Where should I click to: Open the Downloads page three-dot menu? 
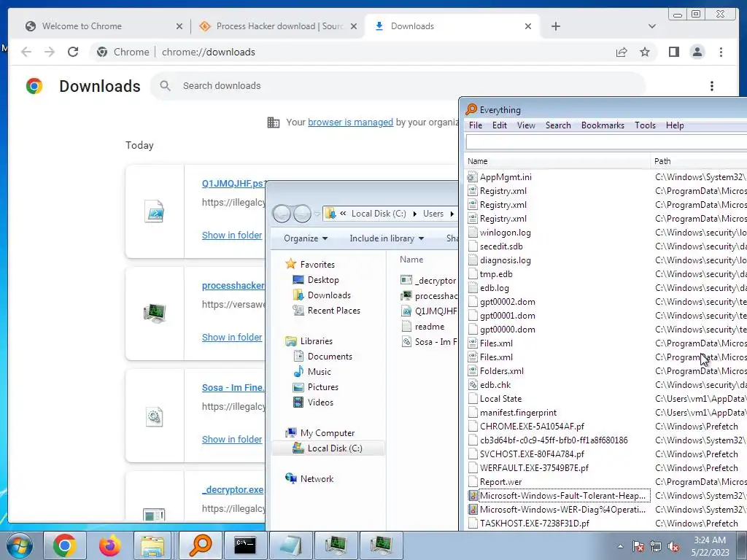(x=712, y=86)
